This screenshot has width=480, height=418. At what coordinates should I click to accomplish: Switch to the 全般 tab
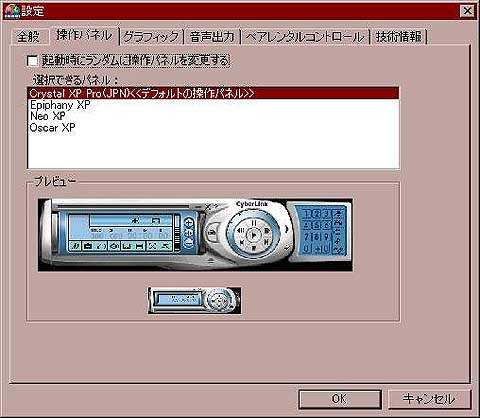pos(29,36)
